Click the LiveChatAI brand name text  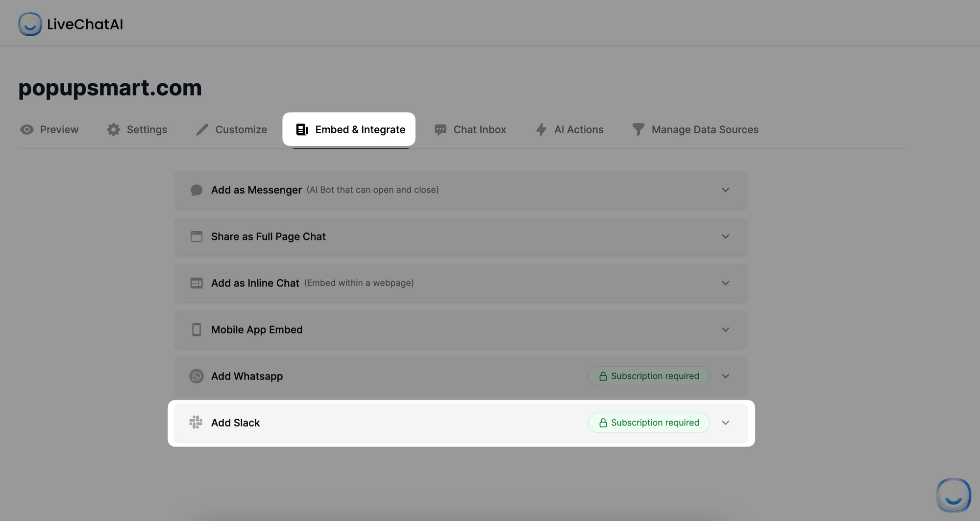[x=85, y=24]
